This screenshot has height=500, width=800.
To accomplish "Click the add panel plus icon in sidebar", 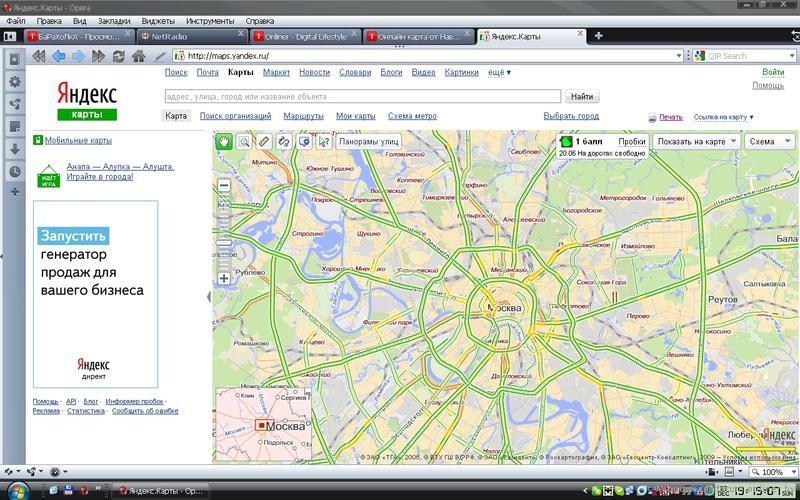I will [15, 192].
